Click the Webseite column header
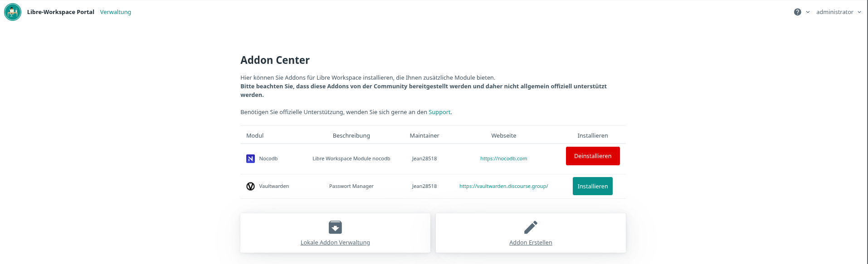 click(503, 136)
